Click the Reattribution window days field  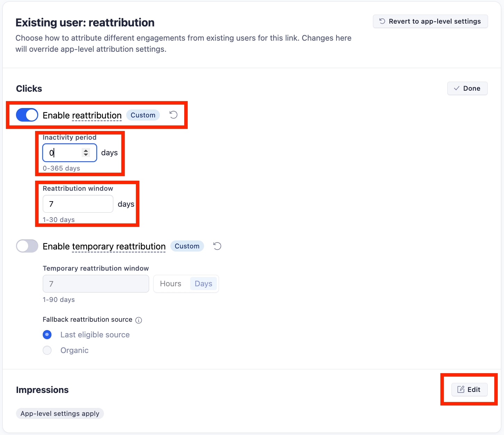(78, 204)
